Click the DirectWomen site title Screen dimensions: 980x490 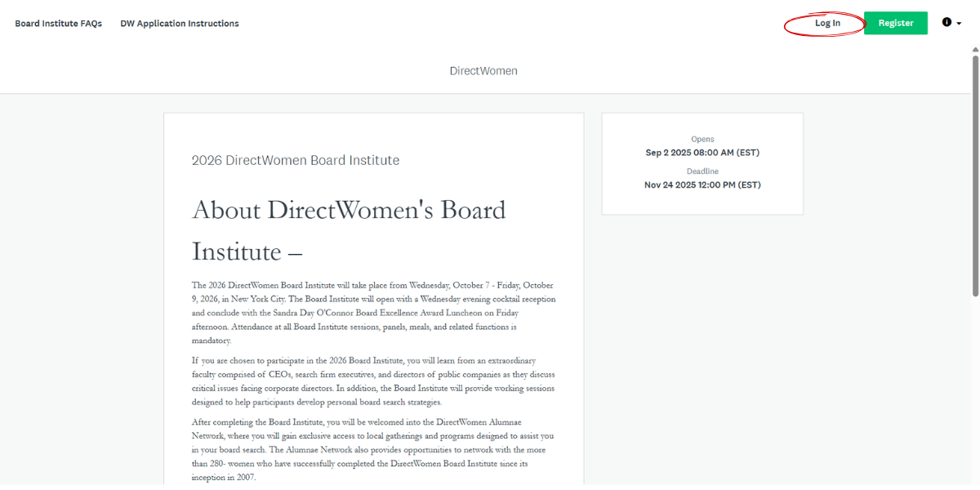tap(483, 71)
